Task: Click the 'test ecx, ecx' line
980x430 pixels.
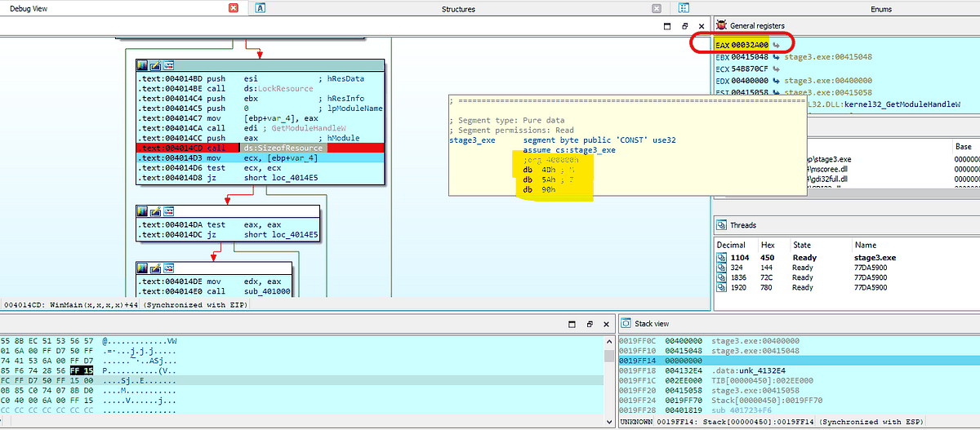Action: click(x=260, y=167)
